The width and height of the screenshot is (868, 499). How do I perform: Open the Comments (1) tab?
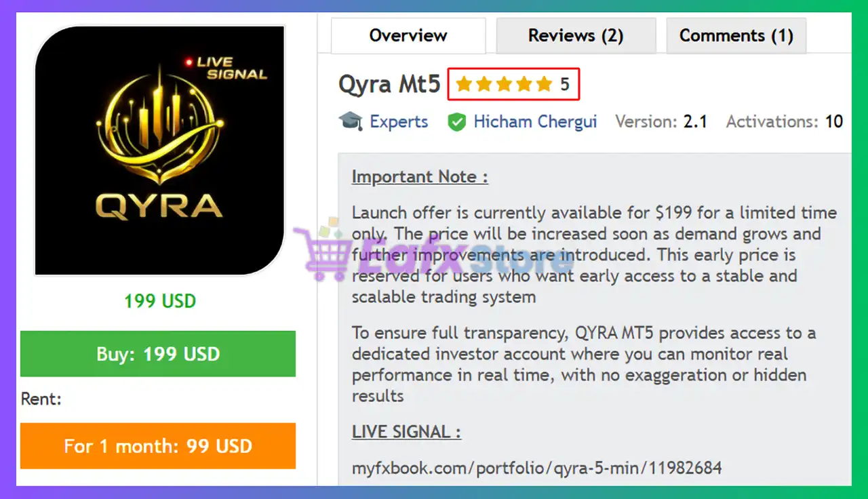(736, 35)
